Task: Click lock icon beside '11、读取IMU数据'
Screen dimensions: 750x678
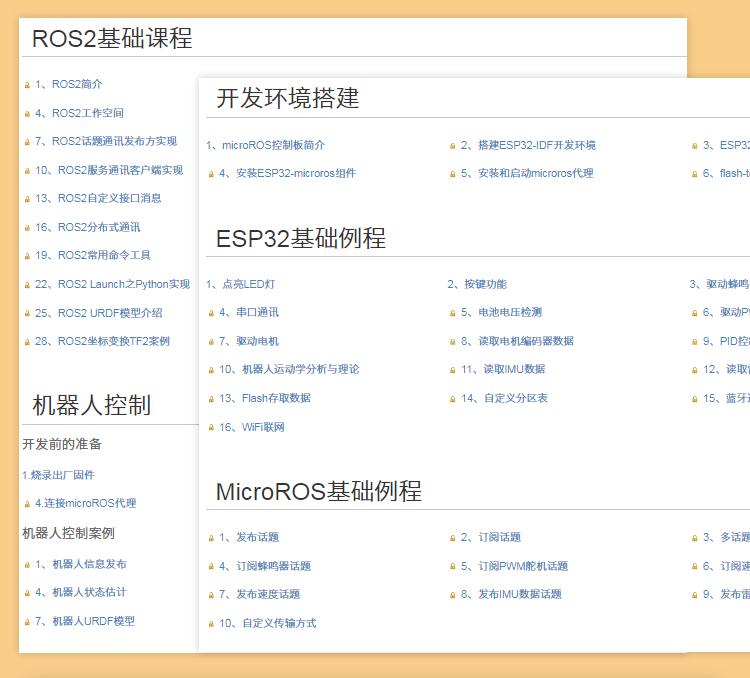Action: click(452, 370)
